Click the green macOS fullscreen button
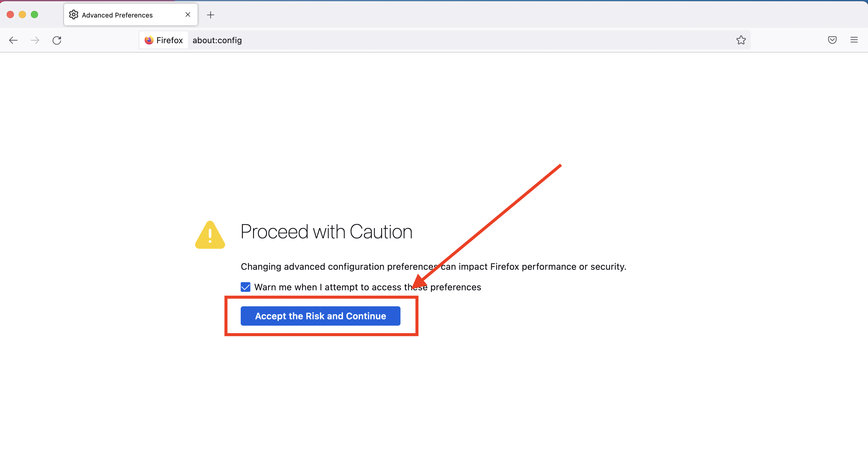The width and height of the screenshot is (868, 464). coord(34,14)
